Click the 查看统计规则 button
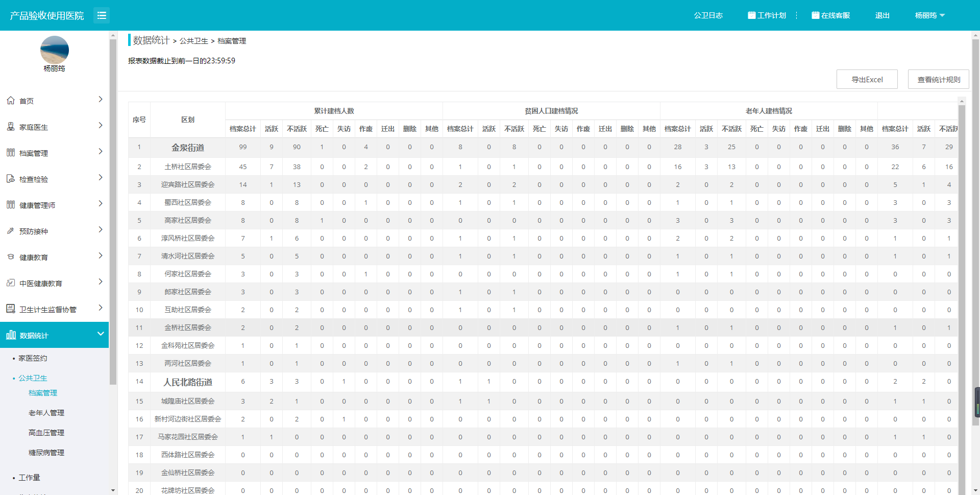Viewport: 980px width, 495px height. point(938,79)
